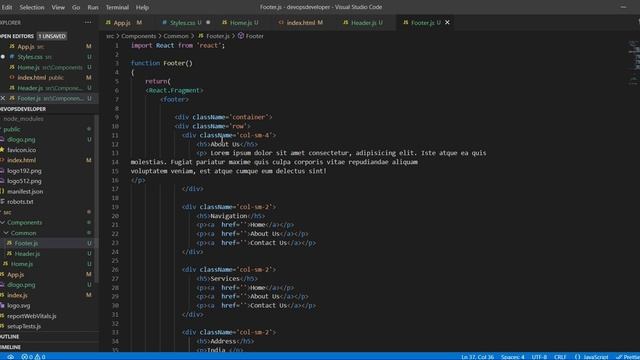Viewport: 640px width, 360px height.
Task: Open the logo512.png file
Action: coord(24,181)
